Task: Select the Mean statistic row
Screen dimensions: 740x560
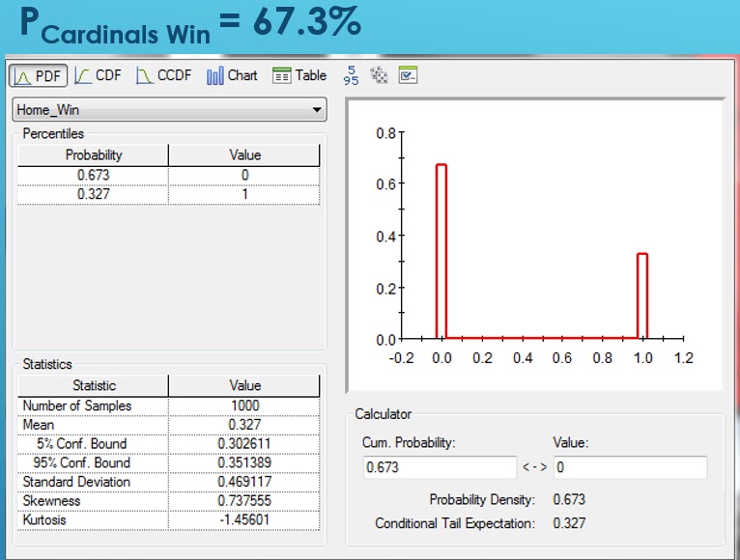Action: click(x=169, y=425)
